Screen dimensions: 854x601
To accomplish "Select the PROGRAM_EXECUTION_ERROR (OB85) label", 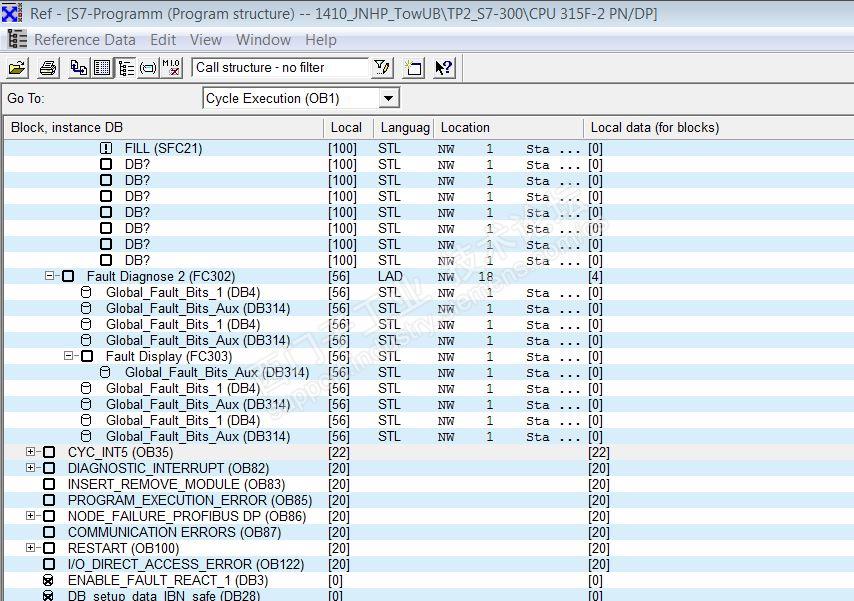I will click(x=190, y=500).
